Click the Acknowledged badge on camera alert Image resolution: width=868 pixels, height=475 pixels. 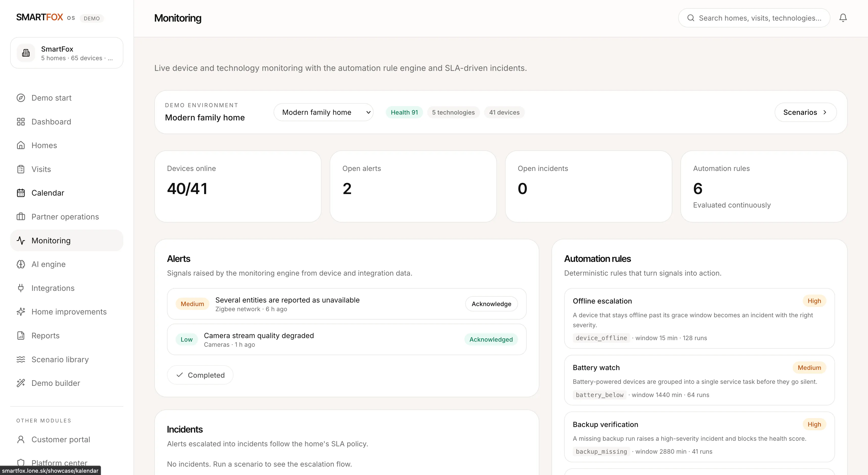pos(491,339)
